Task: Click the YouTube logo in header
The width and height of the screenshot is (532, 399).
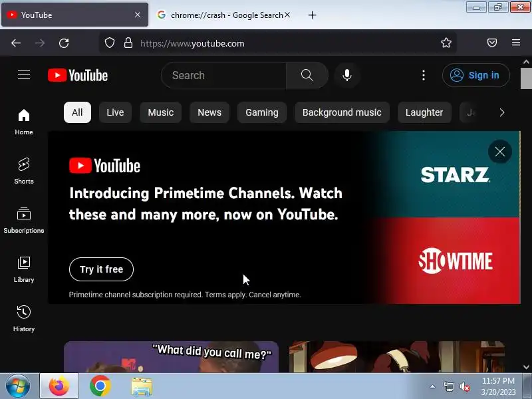Action: point(78,75)
